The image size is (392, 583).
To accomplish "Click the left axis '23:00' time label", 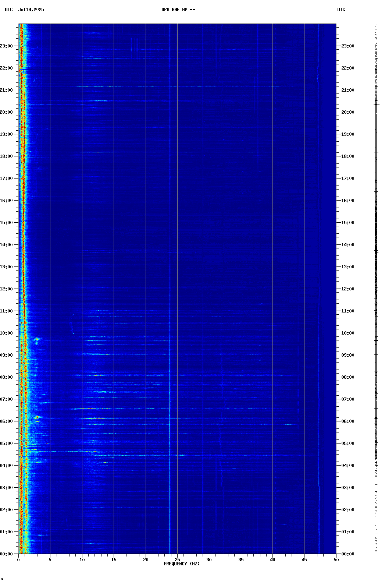I will [6, 46].
